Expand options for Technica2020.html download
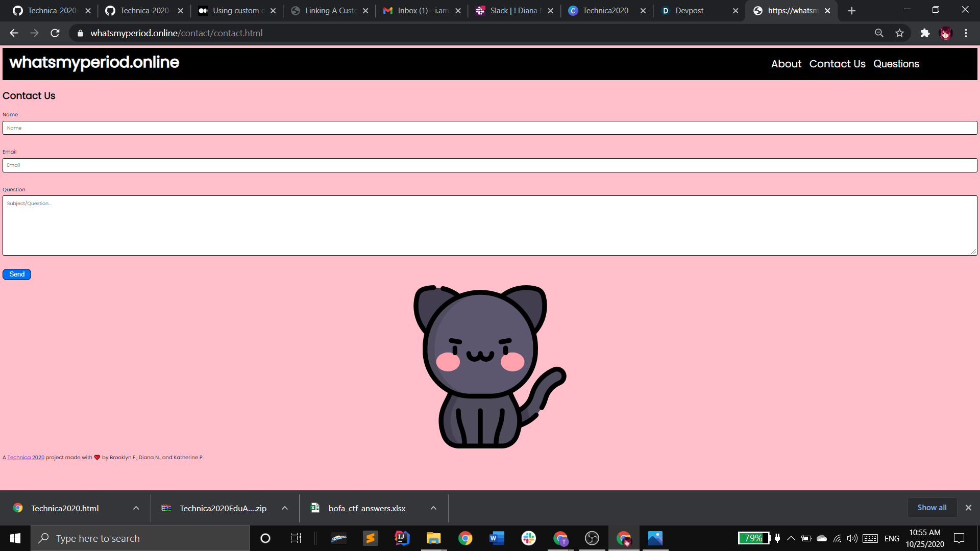This screenshot has width=980, height=551. pos(136,508)
